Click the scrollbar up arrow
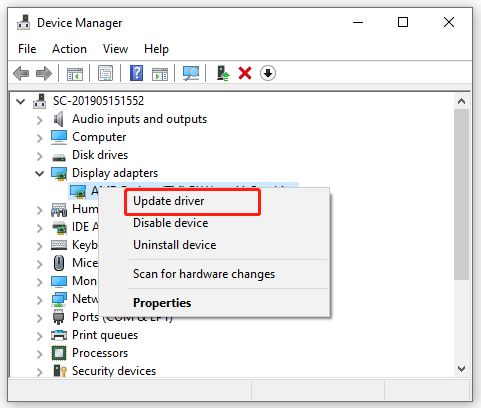 461,101
